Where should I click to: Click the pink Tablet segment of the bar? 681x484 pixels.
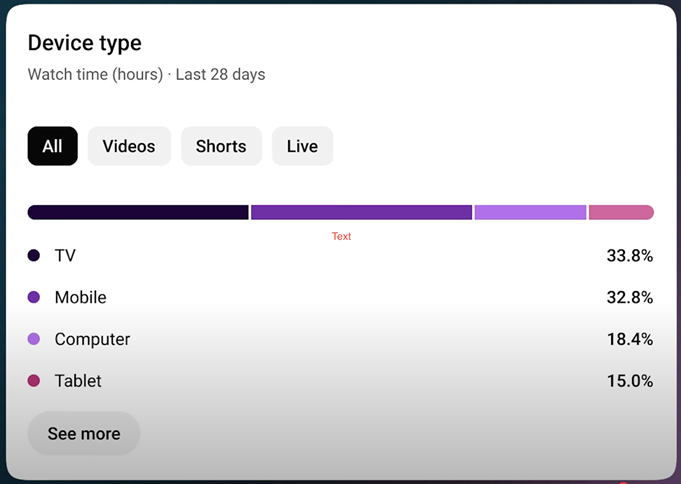pos(621,212)
